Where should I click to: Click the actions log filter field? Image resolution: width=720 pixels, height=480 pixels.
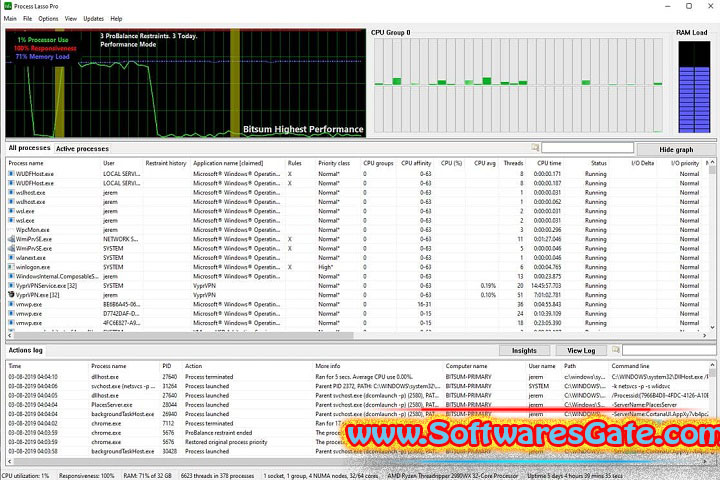[x=669, y=350]
